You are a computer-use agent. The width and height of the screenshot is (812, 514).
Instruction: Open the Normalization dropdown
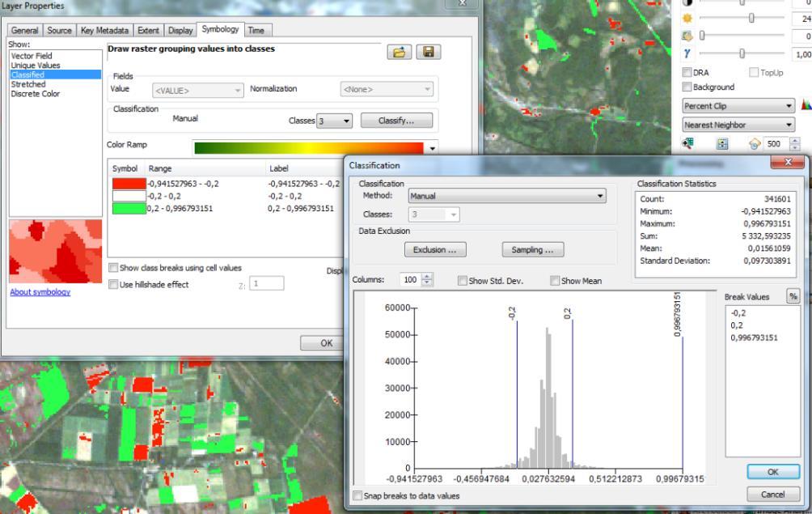[x=387, y=89]
